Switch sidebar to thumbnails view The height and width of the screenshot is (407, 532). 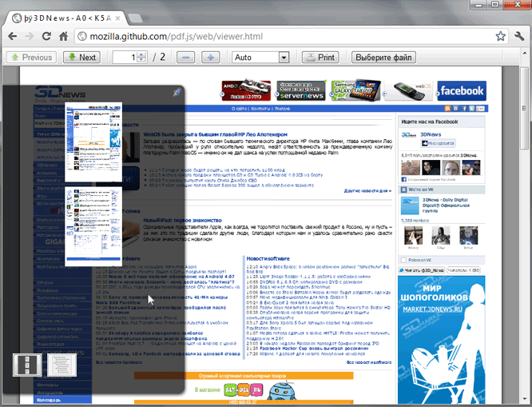pyautogui.click(x=27, y=365)
